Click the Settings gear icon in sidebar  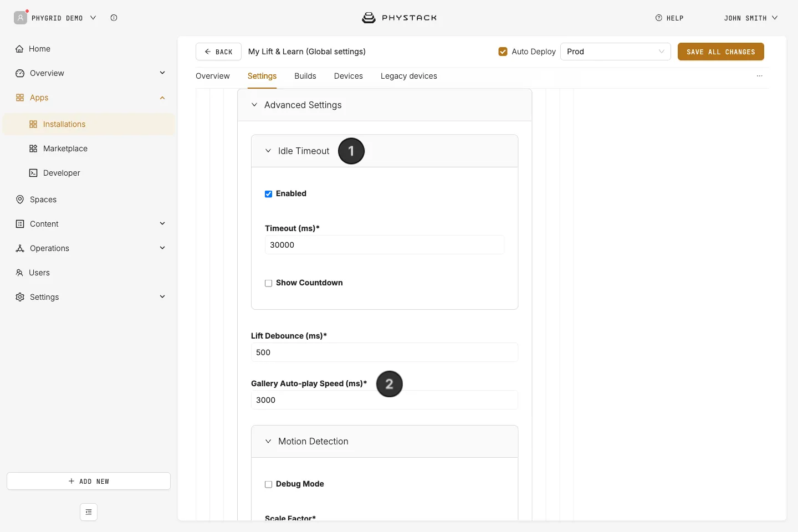click(x=20, y=297)
